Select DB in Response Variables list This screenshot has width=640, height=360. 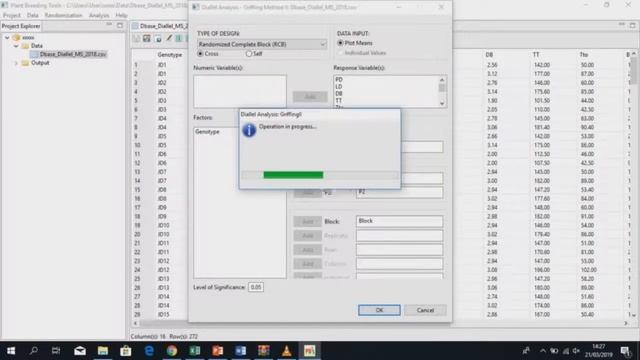click(x=339, y=93)
